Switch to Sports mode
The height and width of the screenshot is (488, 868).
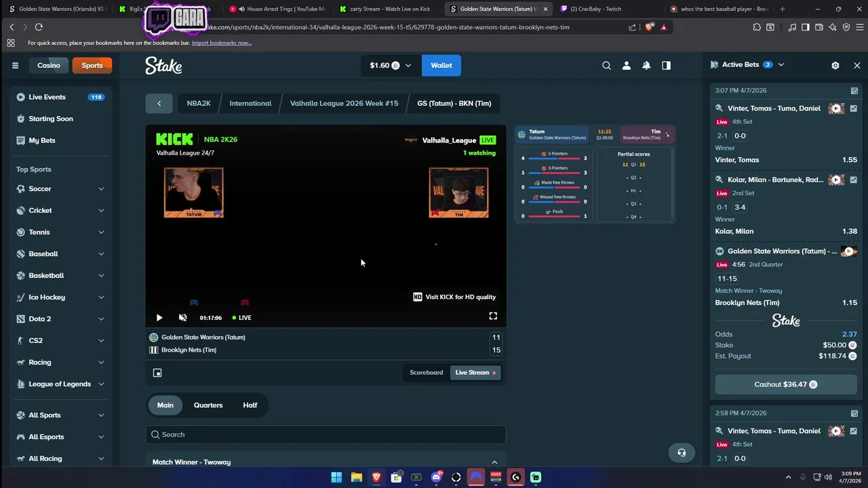click(92, 66)
